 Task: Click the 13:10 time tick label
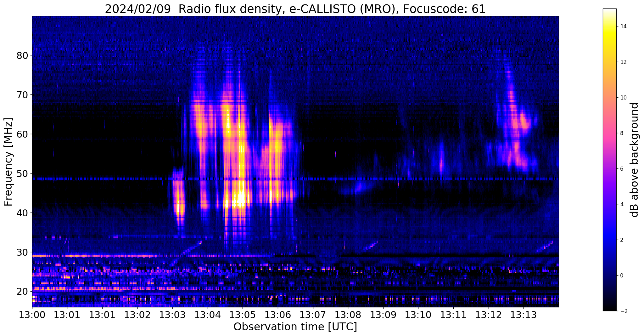[418, 315]
